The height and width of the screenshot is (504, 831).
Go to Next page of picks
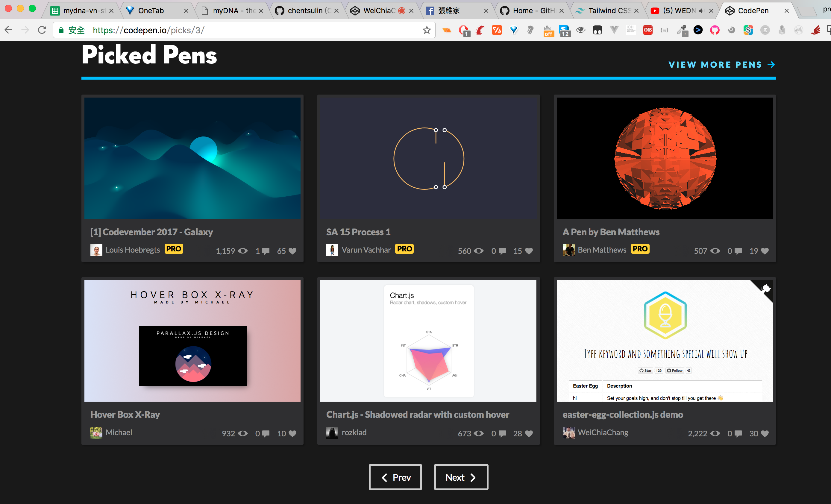coord(461,477)
